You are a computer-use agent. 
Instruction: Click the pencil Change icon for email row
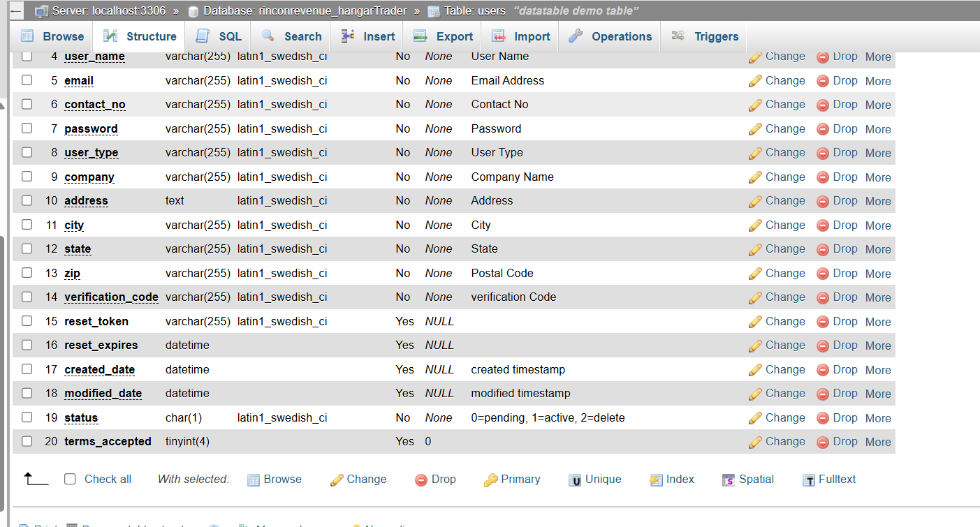pyautogui.click(x=755, y=81)
